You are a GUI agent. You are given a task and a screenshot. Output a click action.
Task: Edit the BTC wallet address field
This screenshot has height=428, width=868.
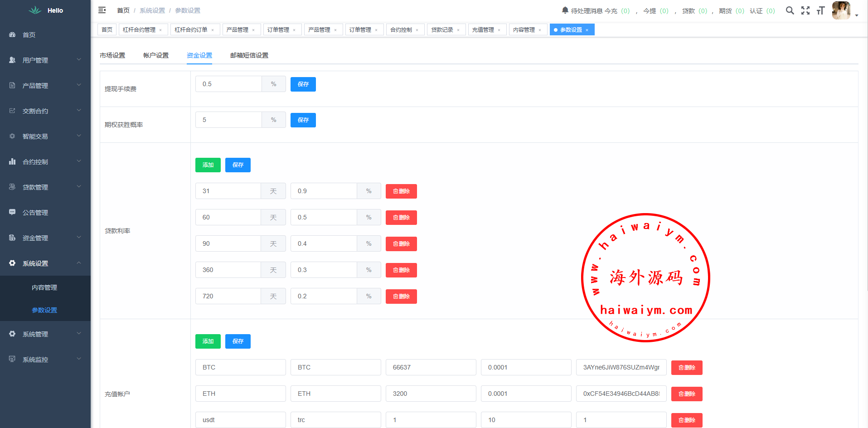(x=621, y=367)
